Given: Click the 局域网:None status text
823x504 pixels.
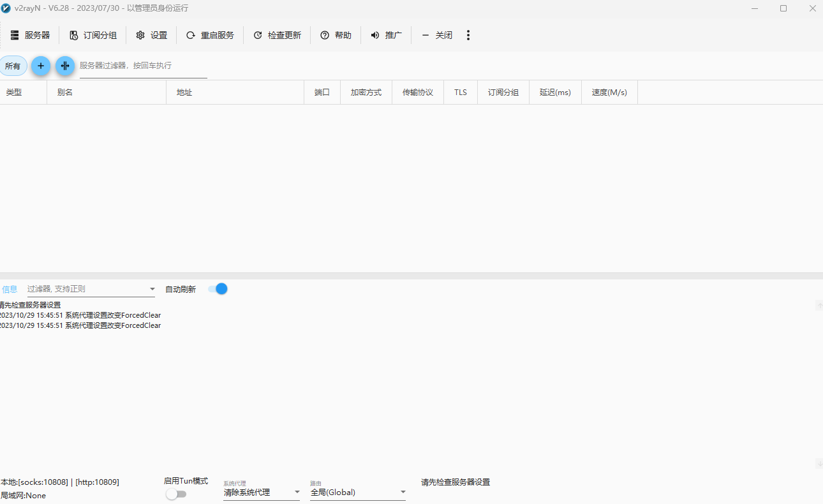Looking at the screenshot, I should pos(23,496).
